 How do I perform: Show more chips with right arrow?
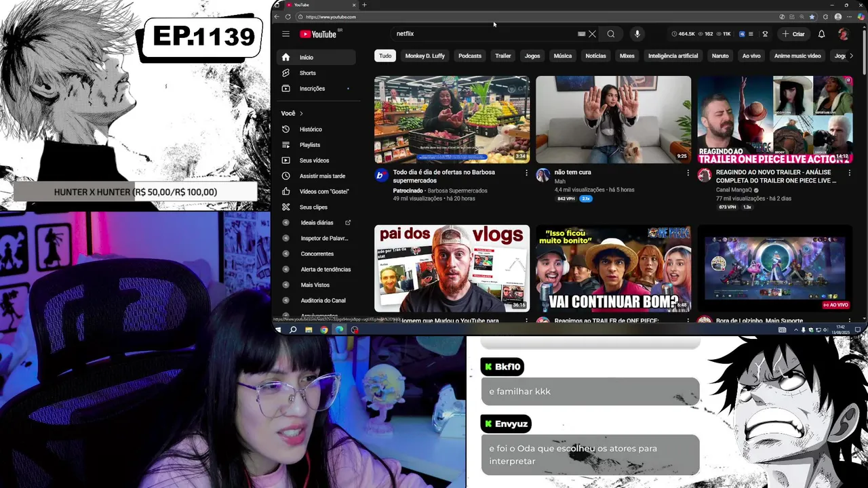pyautogui.click(x=852, y=56)
